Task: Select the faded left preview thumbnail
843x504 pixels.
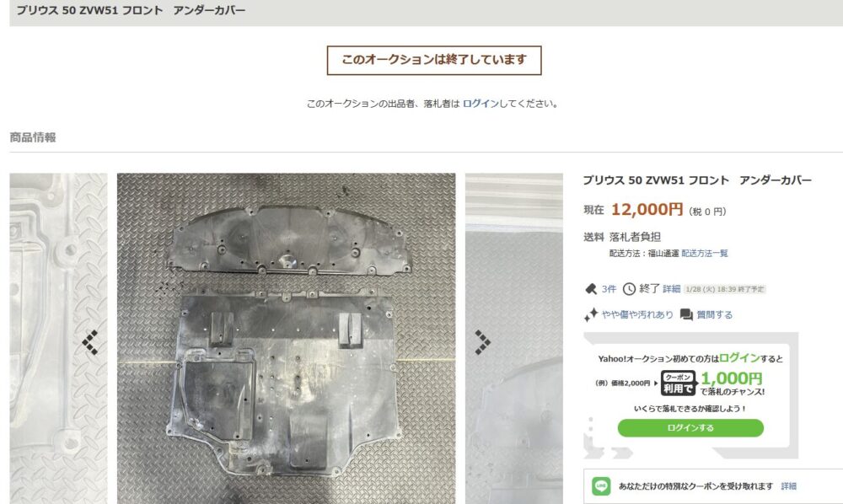Action: click(59, 339)
